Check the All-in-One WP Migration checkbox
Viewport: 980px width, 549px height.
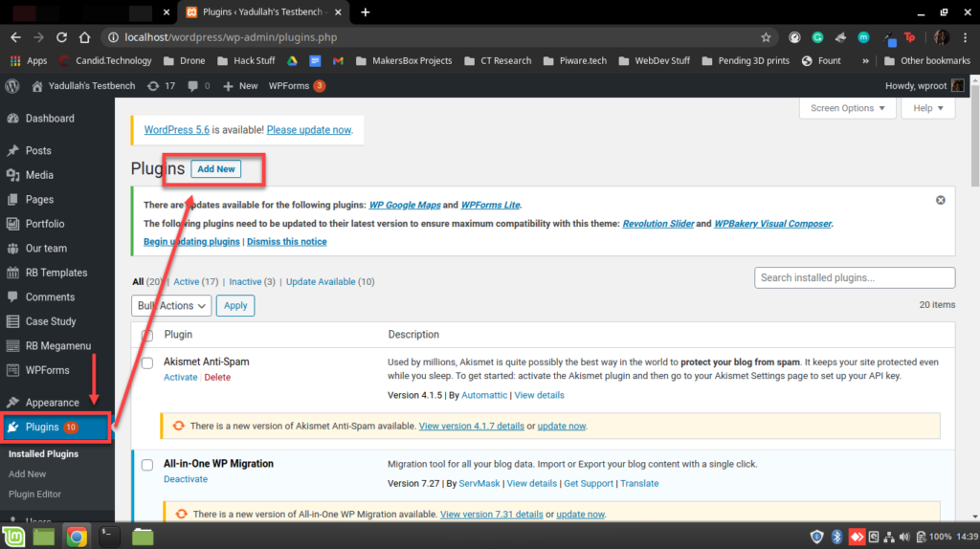pos(147,465)
